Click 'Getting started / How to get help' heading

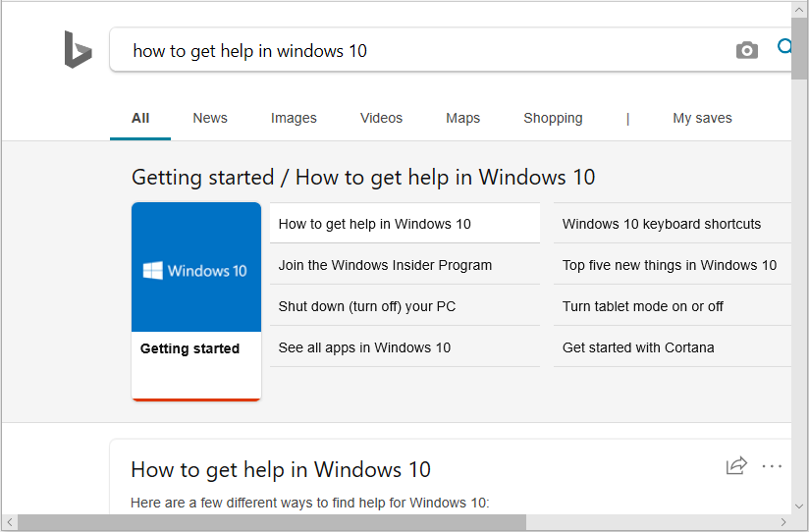coord(363,177)
